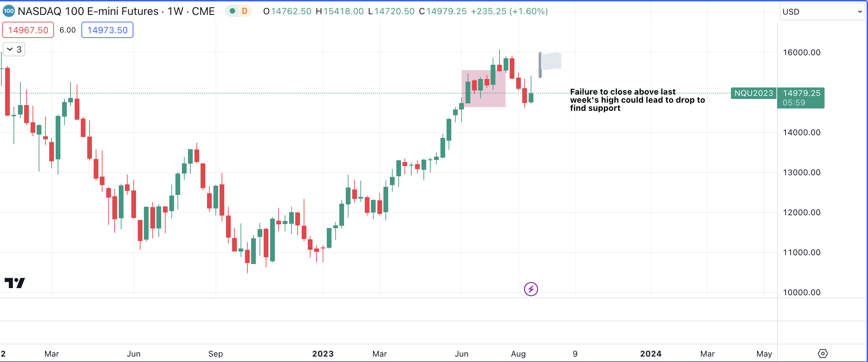Click the 11000.00 price axis label
This screenshot has height=362, width=868.
click(801, 253)
